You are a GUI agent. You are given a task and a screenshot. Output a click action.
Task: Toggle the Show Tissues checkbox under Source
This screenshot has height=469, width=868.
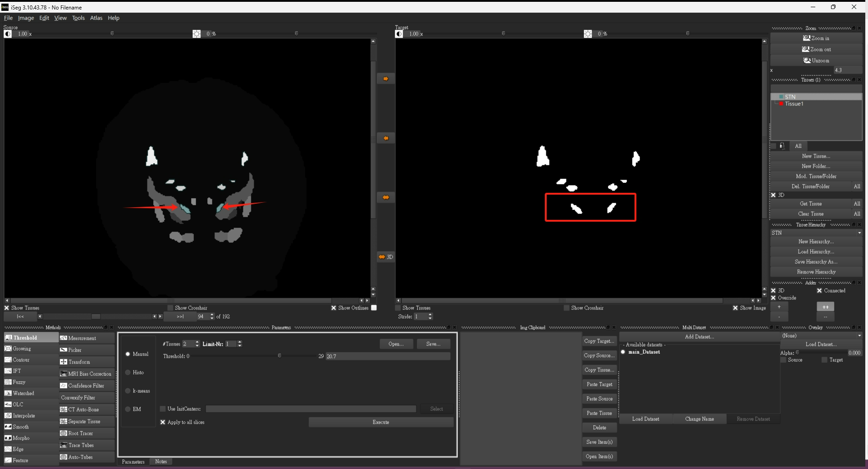point(7,308)
